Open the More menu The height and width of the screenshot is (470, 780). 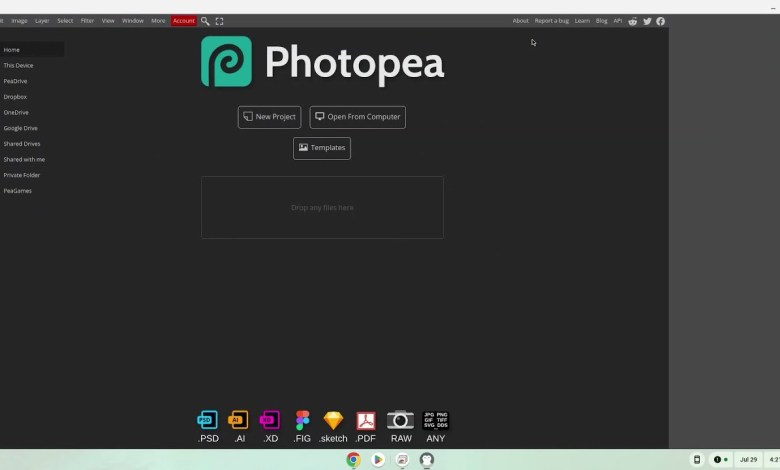click(158, 21)
